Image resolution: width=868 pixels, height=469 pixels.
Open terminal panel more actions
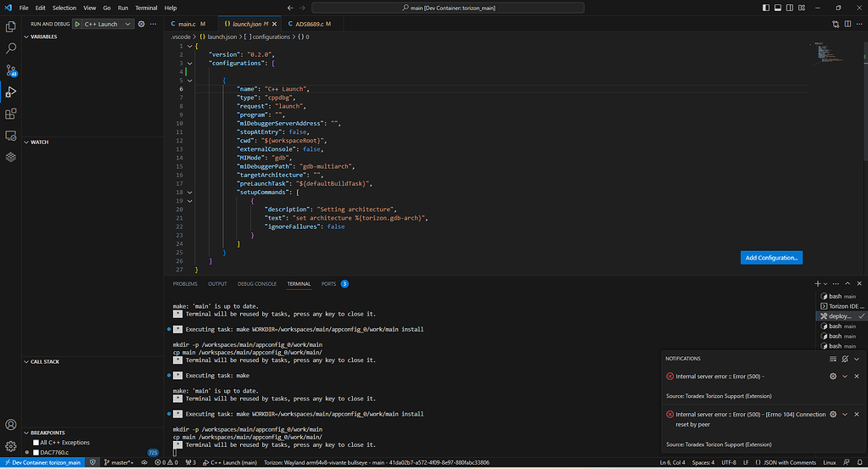click(x=836, y=284)
